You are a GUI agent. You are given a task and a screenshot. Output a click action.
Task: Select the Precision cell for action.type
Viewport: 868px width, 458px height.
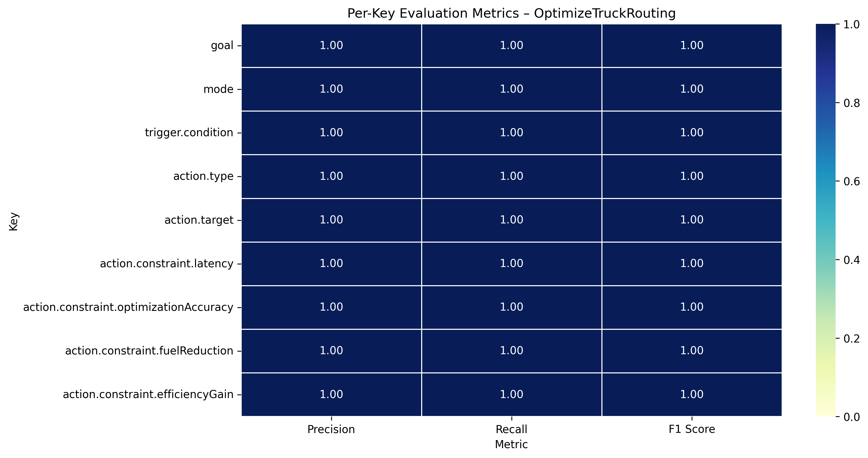[x=331, y=176]
